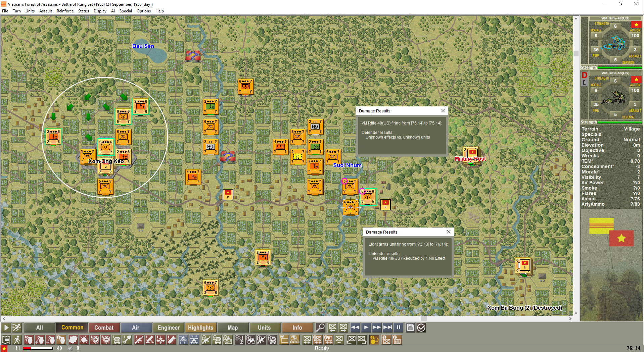Click the map vertical scrollbar thumb
This screenshot has width=644, height=352.
pyautogui.click(x=576, y=53)
